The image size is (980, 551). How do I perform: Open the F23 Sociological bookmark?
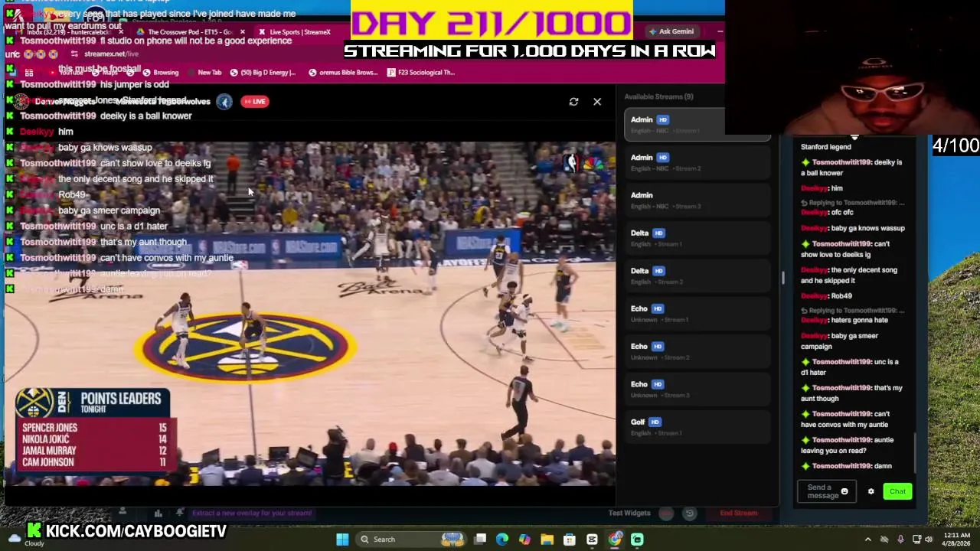[x=421, y=73]
